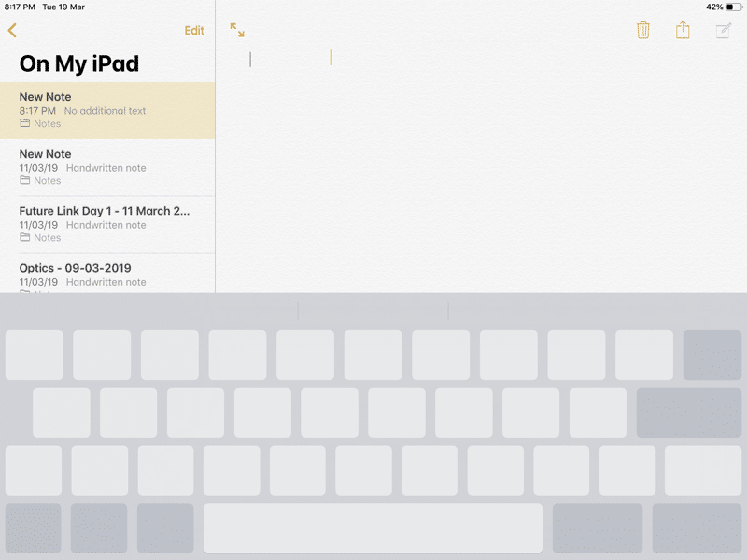Image resolution: width=747 pixels, height=560 pixels.
Task: Tap the yellow text cursor in the note
Action: point(331,58)
